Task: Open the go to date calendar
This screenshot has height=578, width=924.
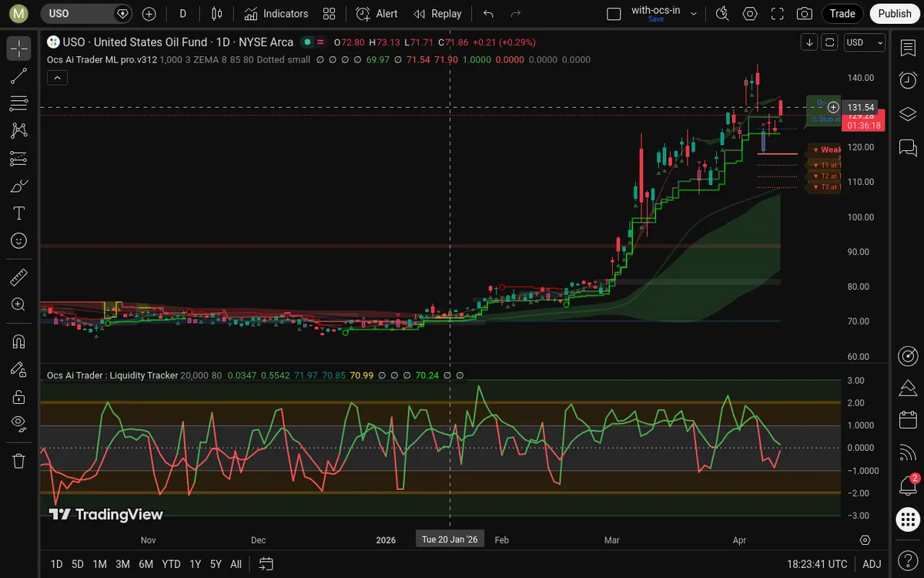Action: click(266, 564)
